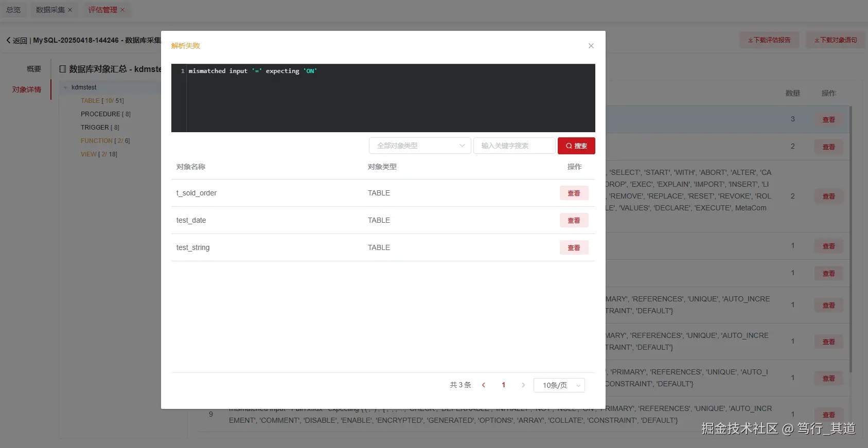Click t_sold_order object name
The height and width of the screenshot is (448, 868).
click(197, 193)
